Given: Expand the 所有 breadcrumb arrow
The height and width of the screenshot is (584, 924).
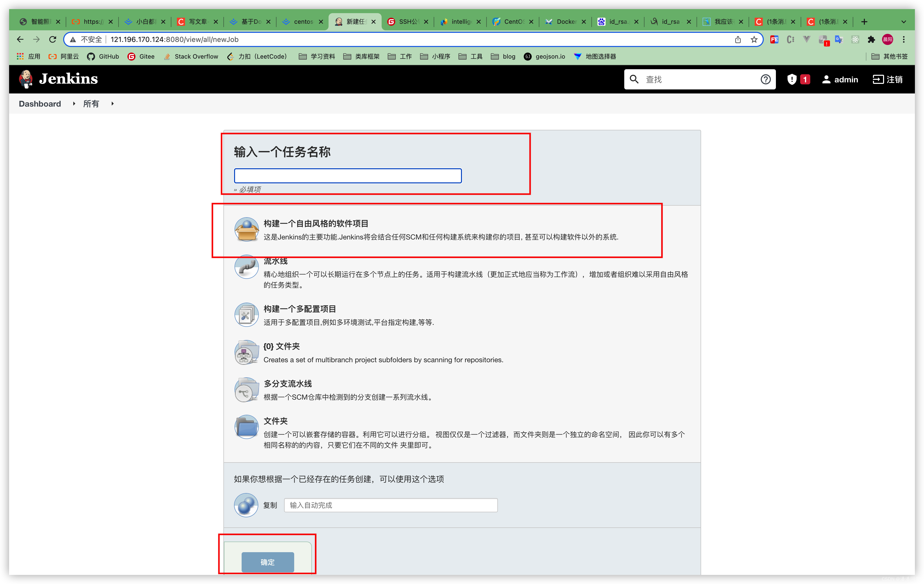Looking at the screenshot, I should point(112,104).
